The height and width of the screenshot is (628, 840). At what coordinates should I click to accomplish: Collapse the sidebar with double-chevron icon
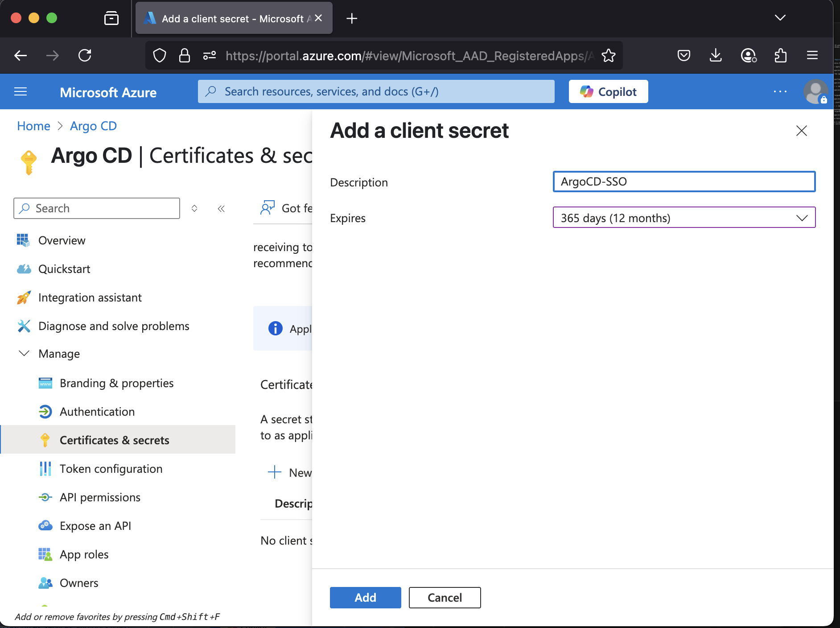pyautogui.click(x=221, y=208)
